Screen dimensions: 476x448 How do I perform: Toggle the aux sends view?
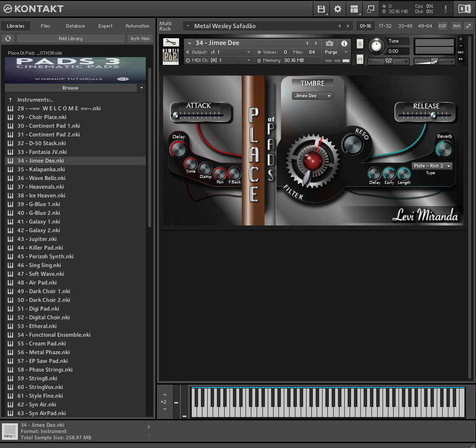[457, 26]
